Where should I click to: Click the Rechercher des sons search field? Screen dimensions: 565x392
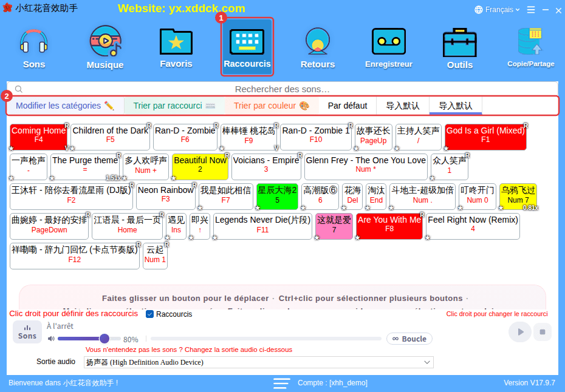(282, 89)
